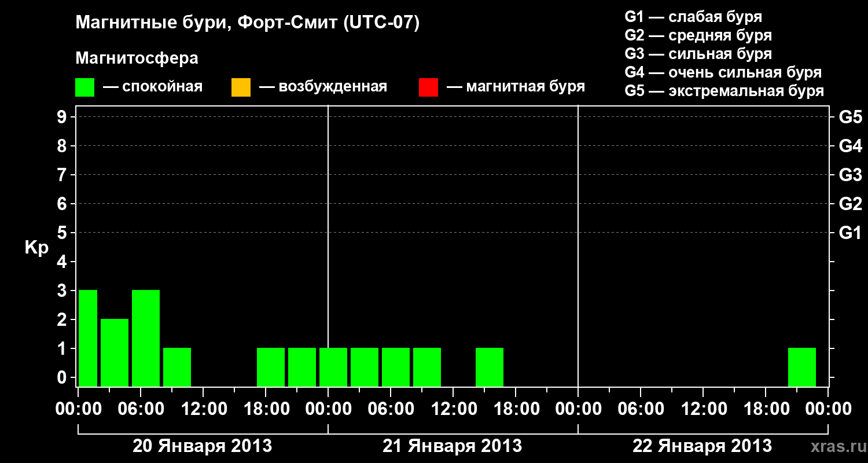Click the '1' value on Kp axis
Image resolution: width=868 pixels, height=463 pixels.
pyautogui.click(x=63, y=348)
